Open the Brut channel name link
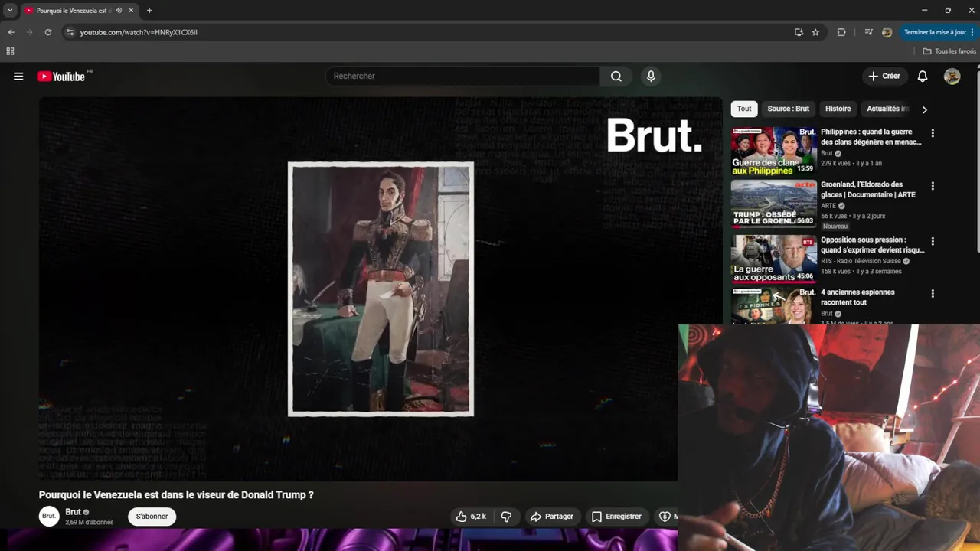 coord(73,512)
